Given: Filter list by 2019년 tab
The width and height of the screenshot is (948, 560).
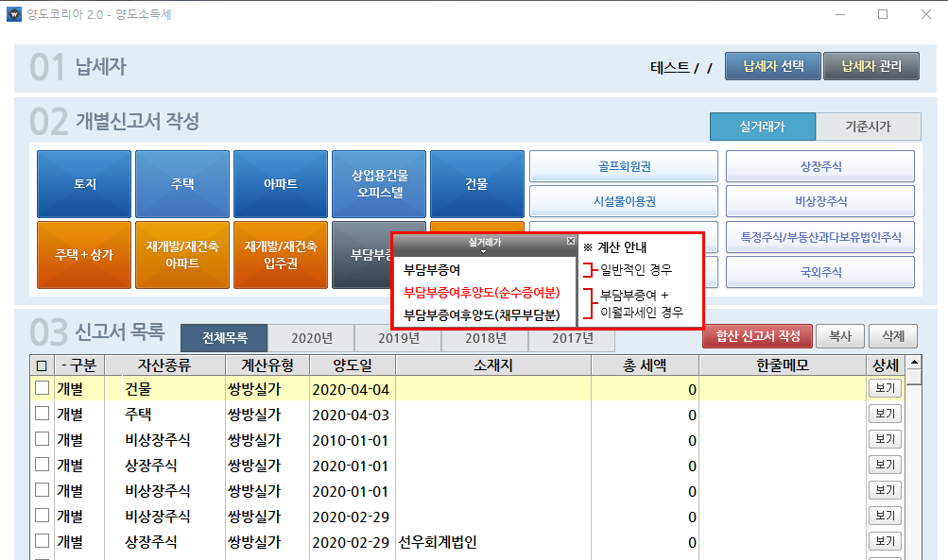Looking at the screenshot, I should pos(399,338).
